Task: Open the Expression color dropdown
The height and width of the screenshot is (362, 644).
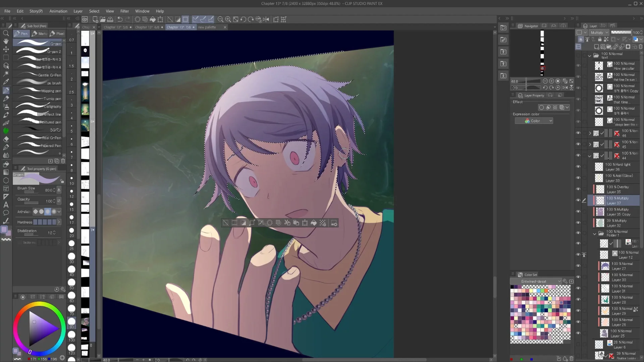Action: pyautogui.click(x=534, y=121)
